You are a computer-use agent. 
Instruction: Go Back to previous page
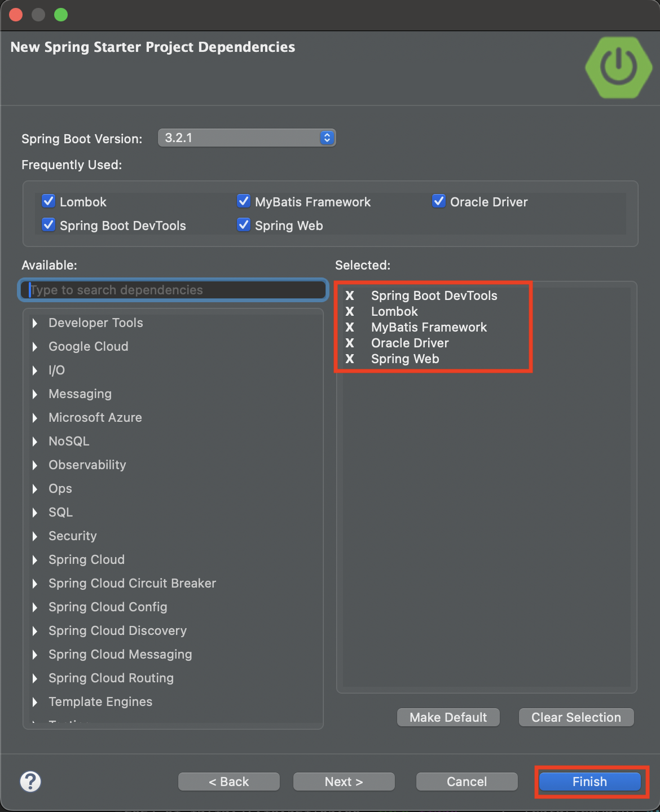[228, 782]
